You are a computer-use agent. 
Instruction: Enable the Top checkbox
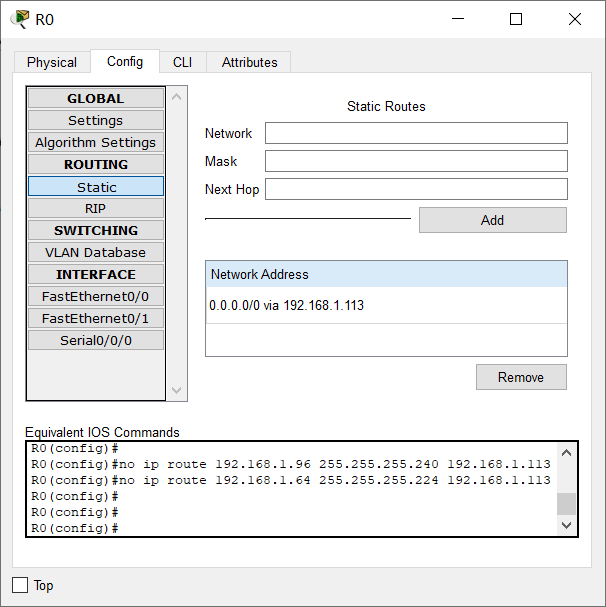pos(20,585)
